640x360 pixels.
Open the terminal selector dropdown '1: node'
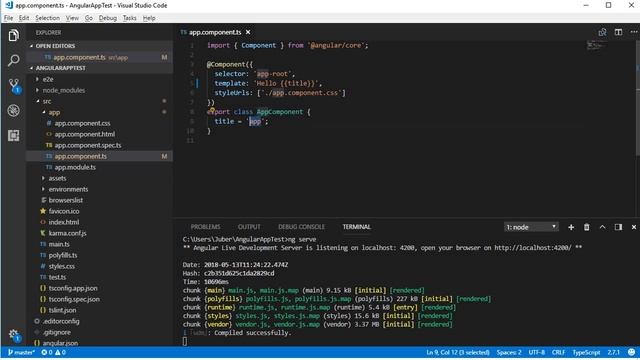click(531, 227)
